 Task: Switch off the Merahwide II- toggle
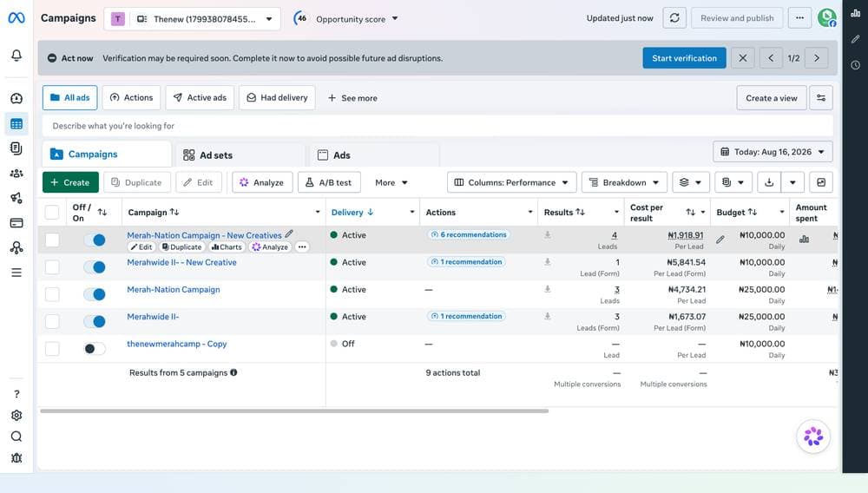click(95, 321)
